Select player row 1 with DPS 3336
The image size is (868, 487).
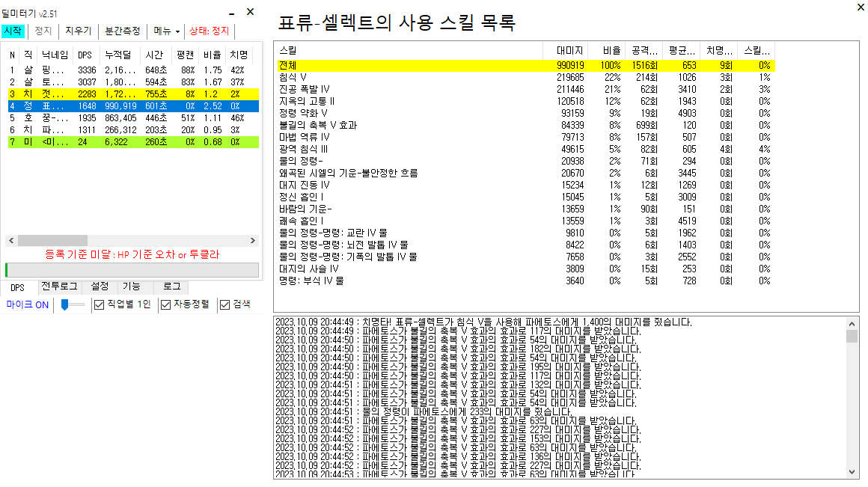point(133,70)
